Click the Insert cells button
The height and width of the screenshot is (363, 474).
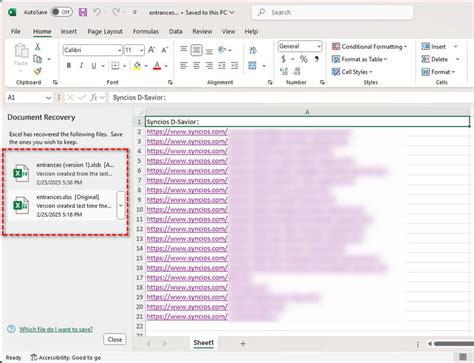434,47
